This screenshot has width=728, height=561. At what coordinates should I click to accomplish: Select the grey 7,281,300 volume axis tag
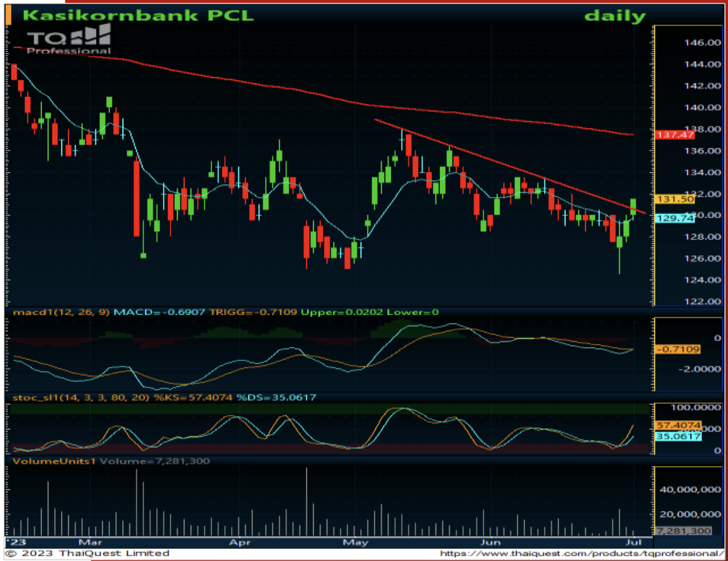pos(683,531)
